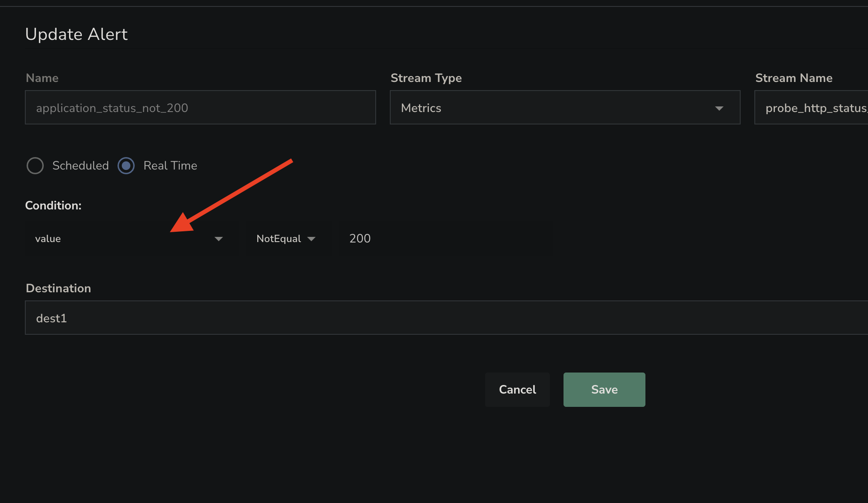The width and height of the screenshot is (868, 503).
Task: Click the chevron icon beside NotEqual
Action: [312, 239]
